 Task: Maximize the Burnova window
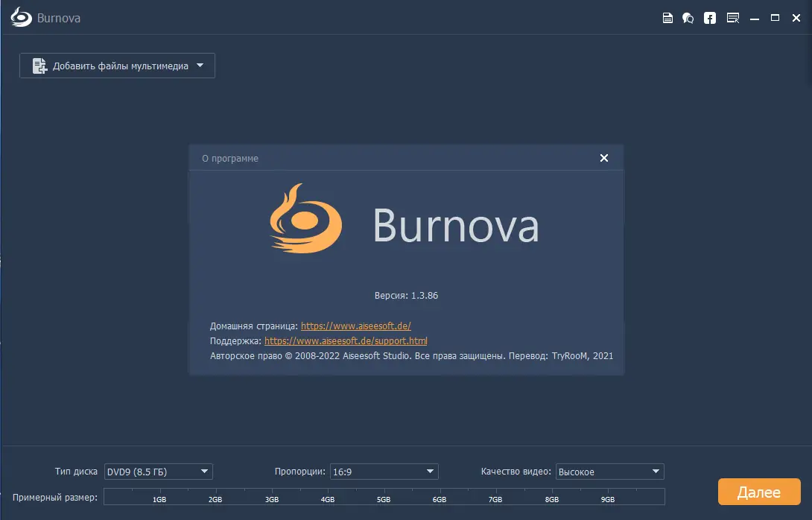775,18
